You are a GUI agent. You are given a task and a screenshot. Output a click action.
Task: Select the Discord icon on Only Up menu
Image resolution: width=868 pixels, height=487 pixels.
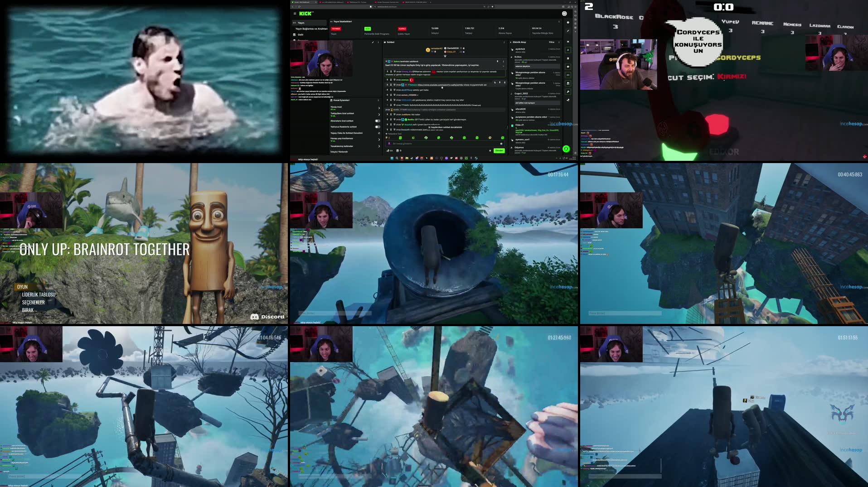[x=255, y=317]
